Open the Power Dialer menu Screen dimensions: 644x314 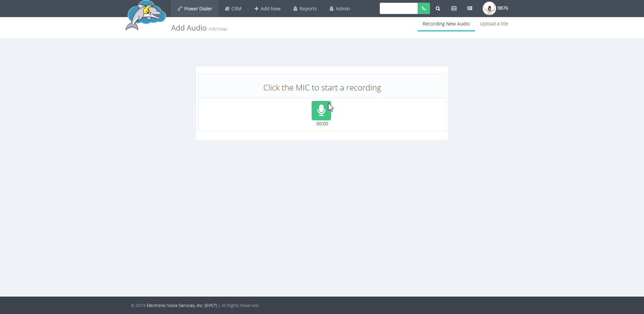click(195, 9)
